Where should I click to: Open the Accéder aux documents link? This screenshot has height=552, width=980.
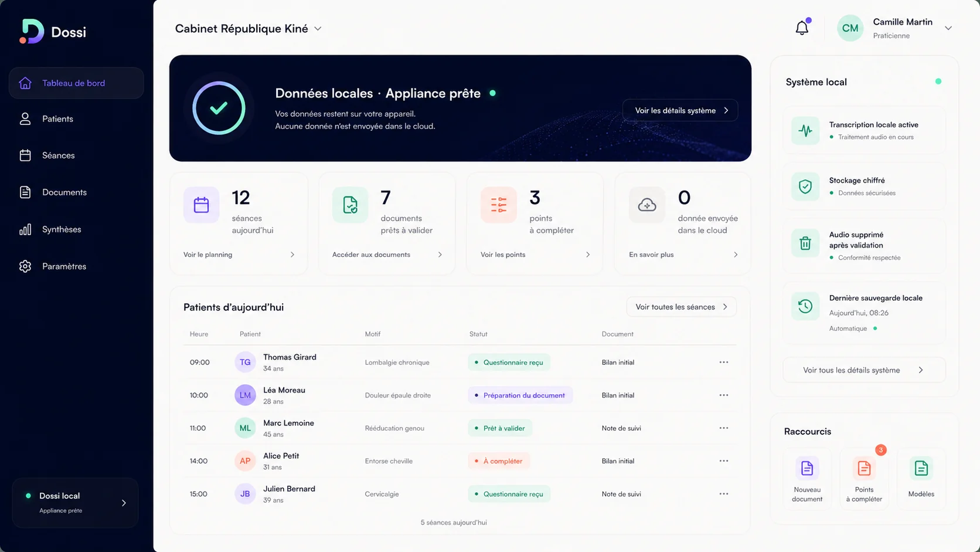pyautogui.click(x=371, y=255)
